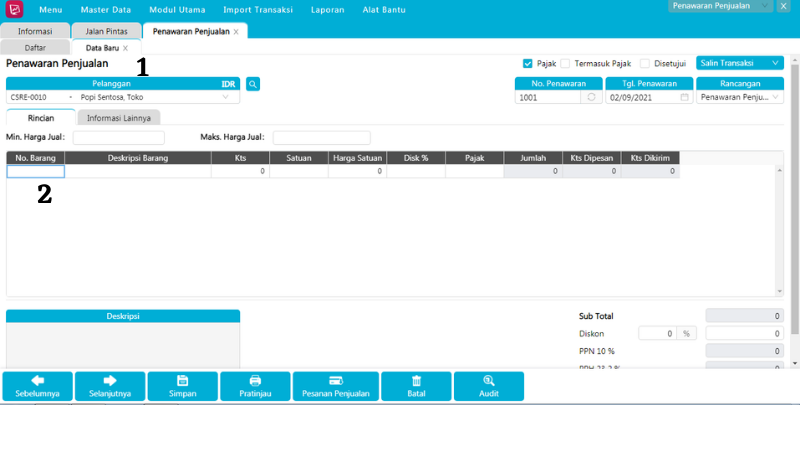The width and height of the screenshot is (800, 450).
Task: Open Pratinjau print preview
Action: 255,386
